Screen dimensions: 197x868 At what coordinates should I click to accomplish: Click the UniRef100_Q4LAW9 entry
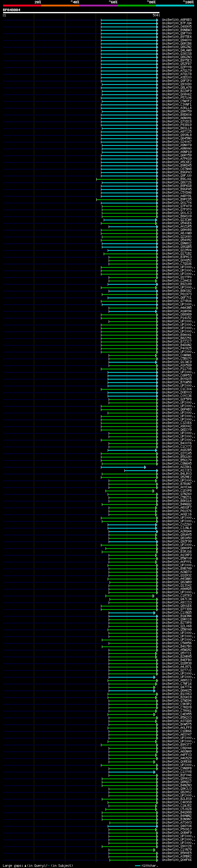[x=176, y=50]
